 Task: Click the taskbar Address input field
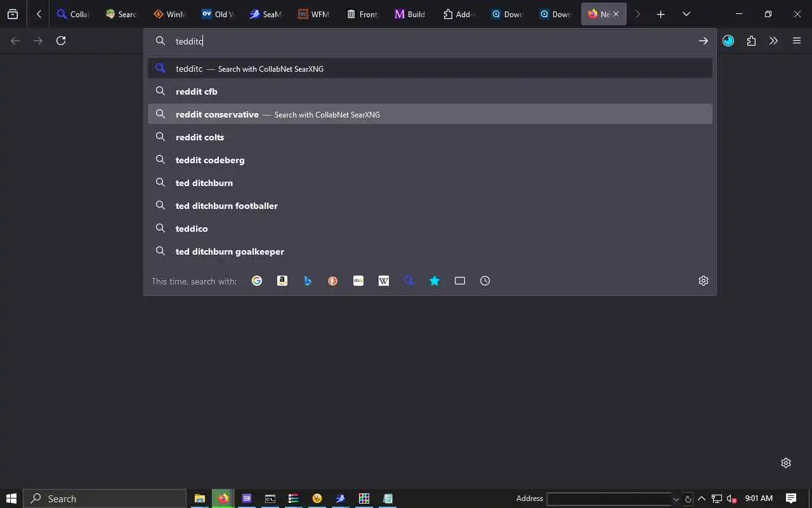(609, 498)
